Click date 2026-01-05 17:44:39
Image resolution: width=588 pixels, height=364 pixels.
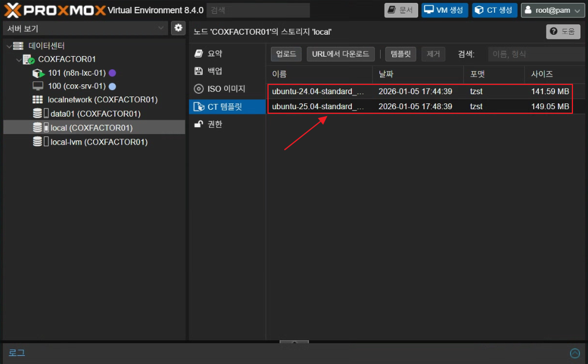(415, 91)
